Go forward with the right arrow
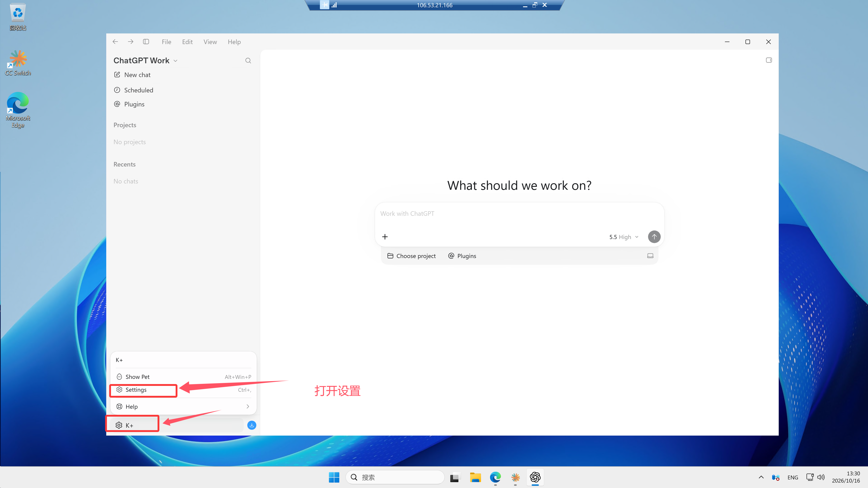The width and height of the screenshot is (868, 488). tap(131, 42)
